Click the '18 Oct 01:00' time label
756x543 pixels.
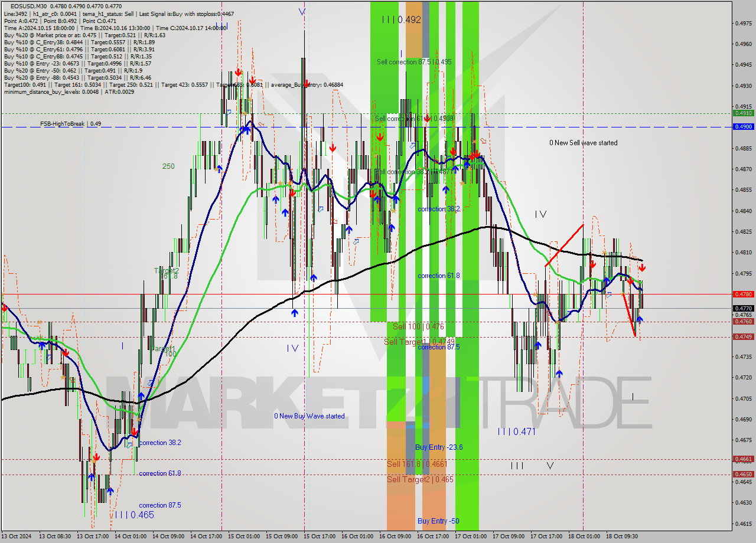click(x=584, y=537)
